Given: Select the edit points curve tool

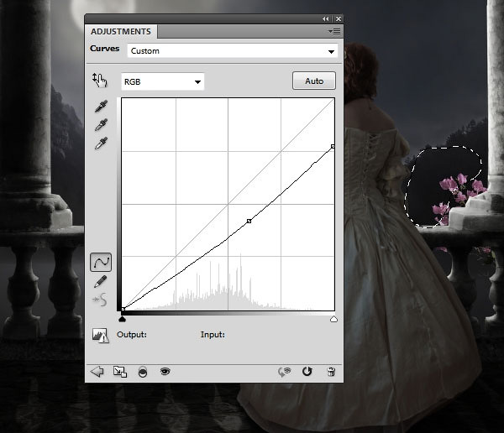Looking at the screenshot, I should [x=101, y=262].
